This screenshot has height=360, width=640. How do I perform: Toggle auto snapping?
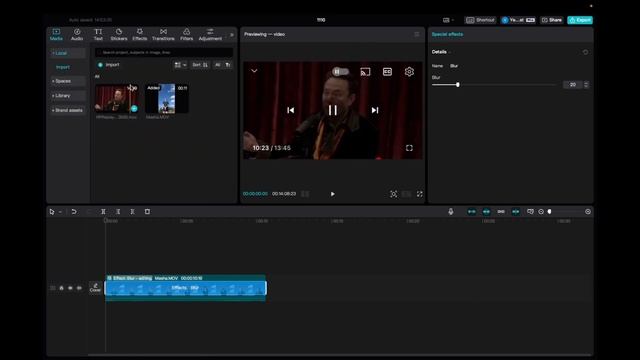[486, 212]
